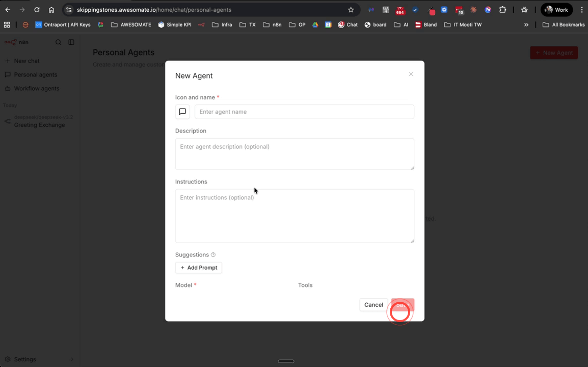The height and width of the screenshot is (367, 588).
Task: Start a New chat from sidebar
Action: (x=25, y=60)
